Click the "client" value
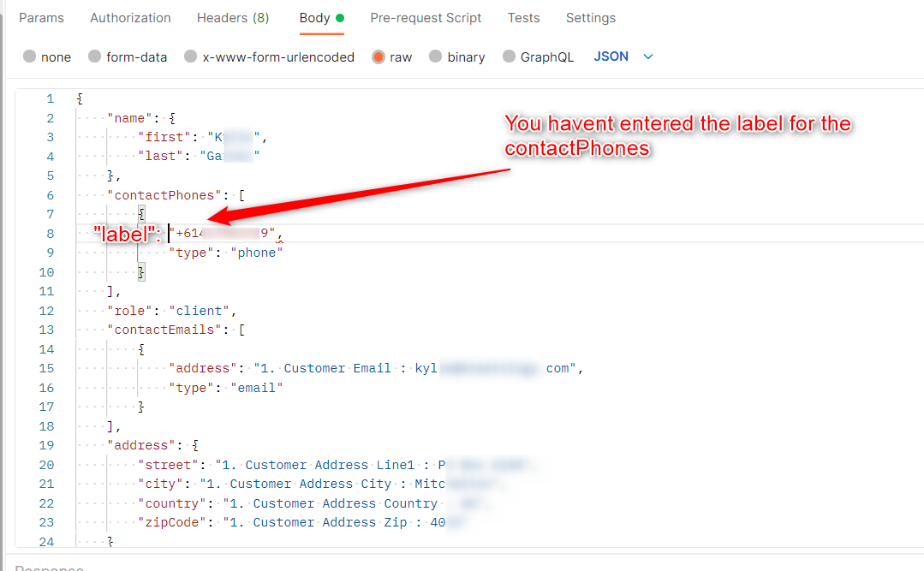The height and width of the screenshot is (571, 924). click(200, 311)
